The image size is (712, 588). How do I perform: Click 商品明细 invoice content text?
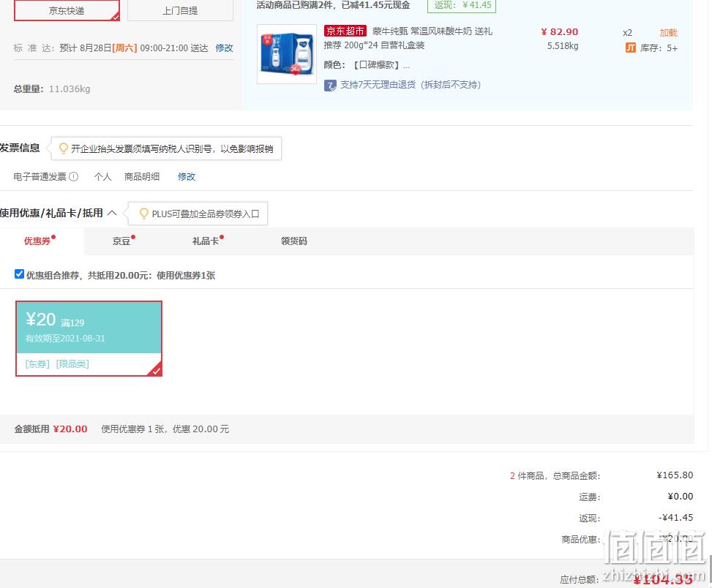pyautogui.click(x=142, y=176)
